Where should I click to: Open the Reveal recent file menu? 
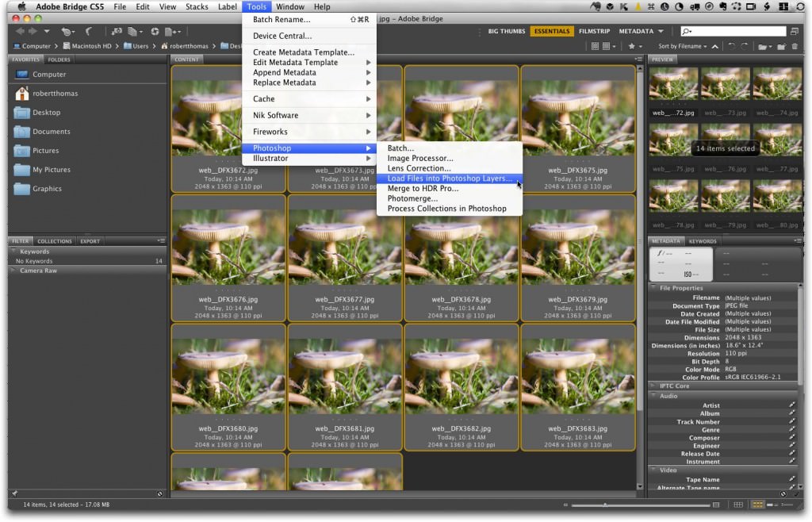67,32
